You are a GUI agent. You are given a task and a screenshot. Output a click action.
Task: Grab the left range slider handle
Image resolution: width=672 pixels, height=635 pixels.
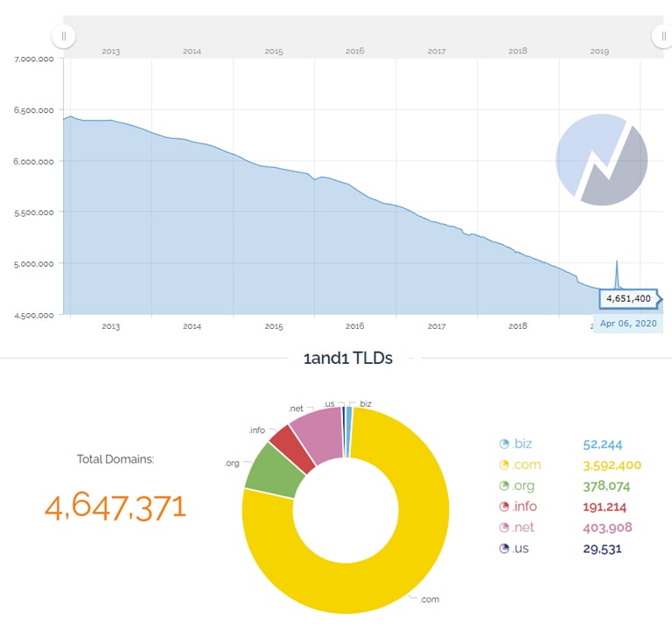tap(63, 37)
